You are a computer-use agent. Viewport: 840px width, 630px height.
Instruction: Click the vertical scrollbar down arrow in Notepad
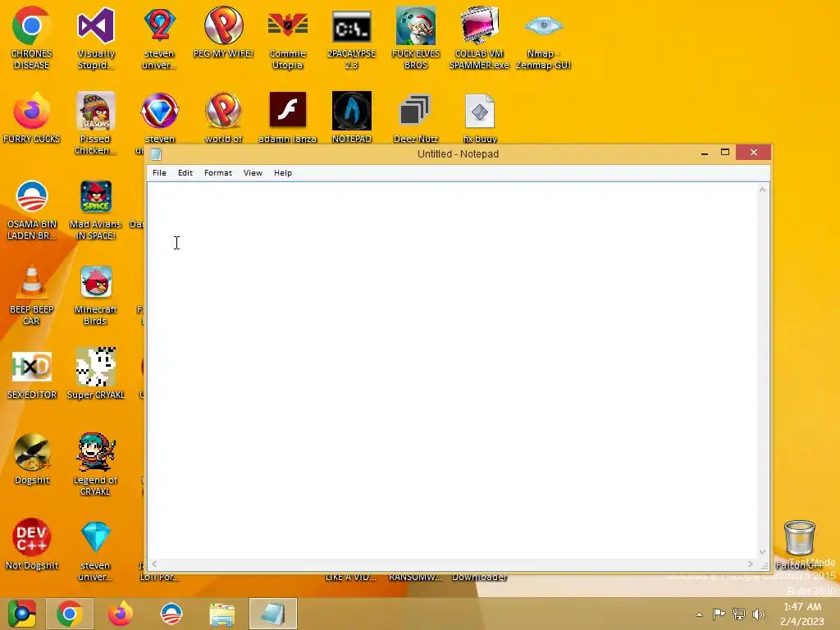(762, 552)
